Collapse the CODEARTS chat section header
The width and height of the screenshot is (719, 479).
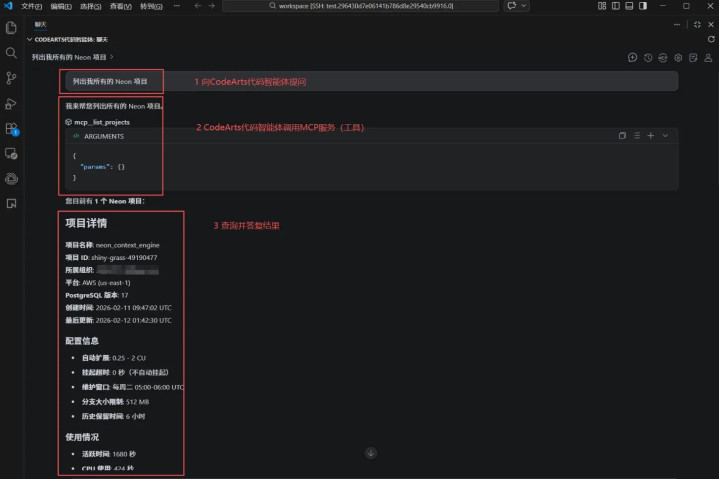coord(30,39)
